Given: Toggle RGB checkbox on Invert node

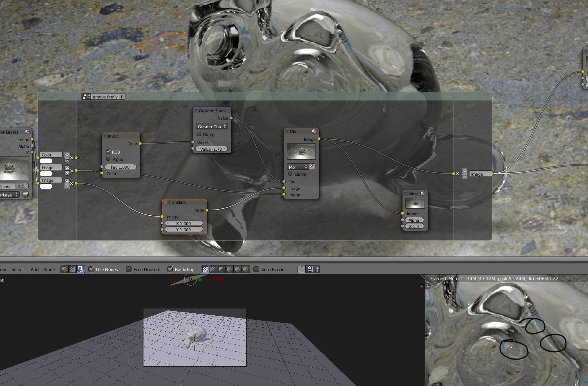Looking at the screenshot, I should [x=108, y=152].
